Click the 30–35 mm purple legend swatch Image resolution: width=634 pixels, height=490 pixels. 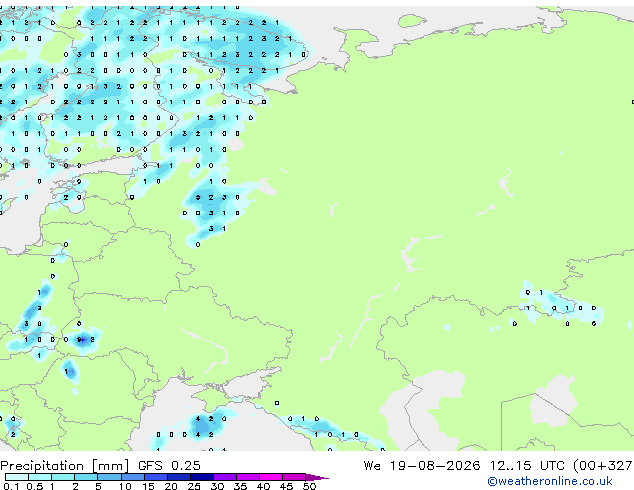224,477
